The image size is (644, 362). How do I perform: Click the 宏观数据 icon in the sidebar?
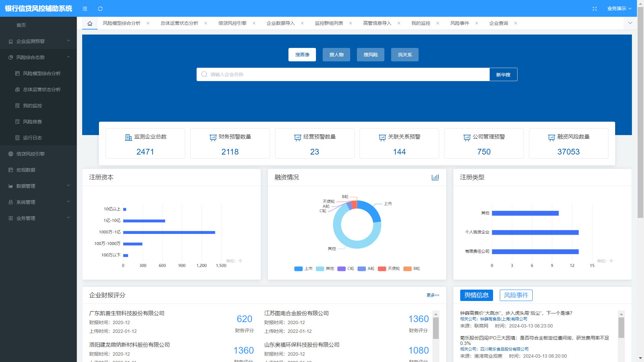[x=11, y=170]
